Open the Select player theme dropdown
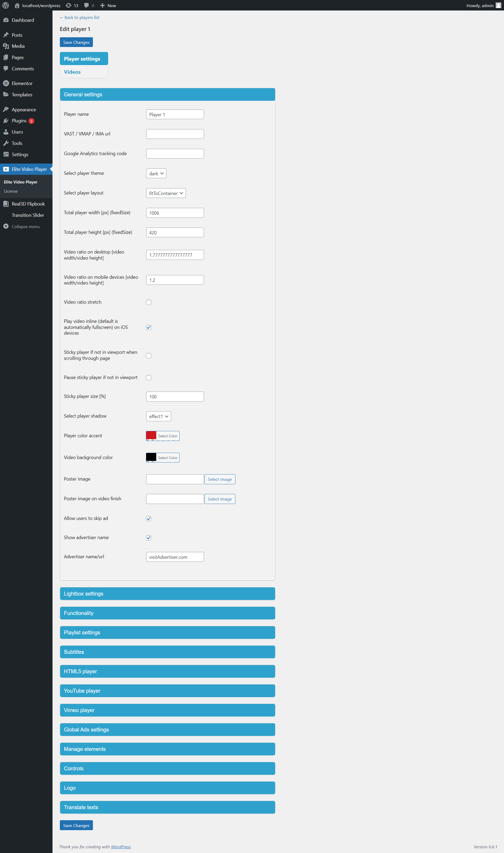The image size is (504, 853). tap(156, 173)
